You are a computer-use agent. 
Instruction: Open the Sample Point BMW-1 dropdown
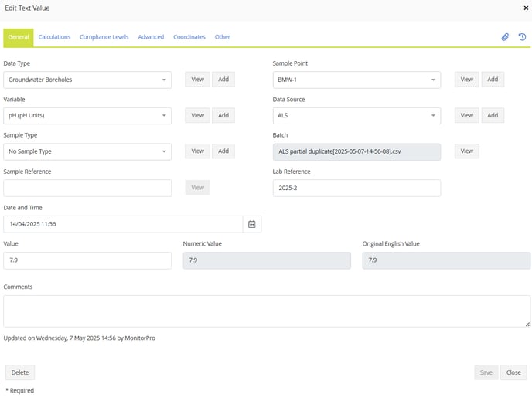pos(356,80)
